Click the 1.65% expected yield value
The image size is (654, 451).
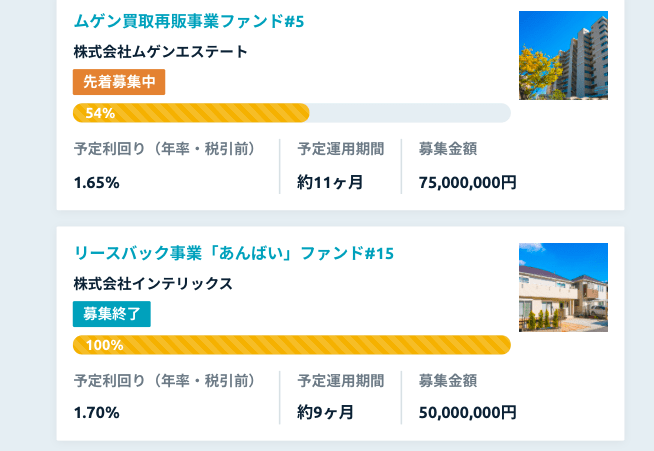(x=96, y=183)
